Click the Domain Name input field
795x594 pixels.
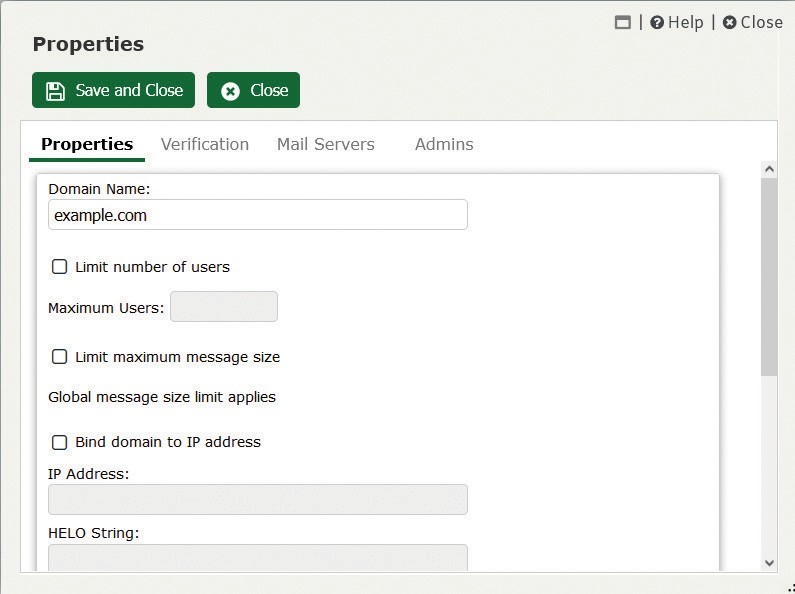(258, 215)
